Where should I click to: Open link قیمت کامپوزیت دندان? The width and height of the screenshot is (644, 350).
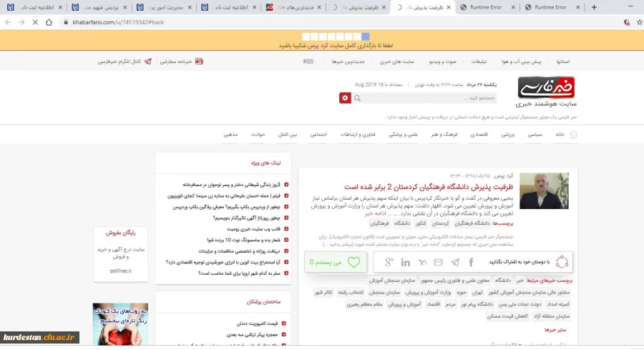click(x=258, y=324)
